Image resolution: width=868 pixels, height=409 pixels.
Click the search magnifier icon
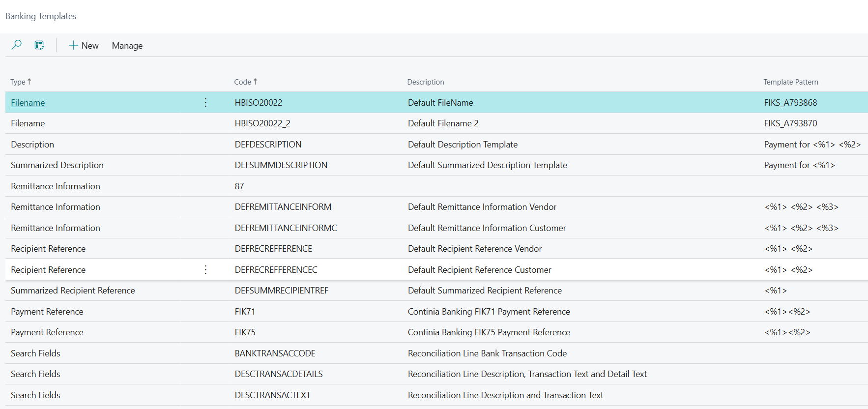(16, 45)
